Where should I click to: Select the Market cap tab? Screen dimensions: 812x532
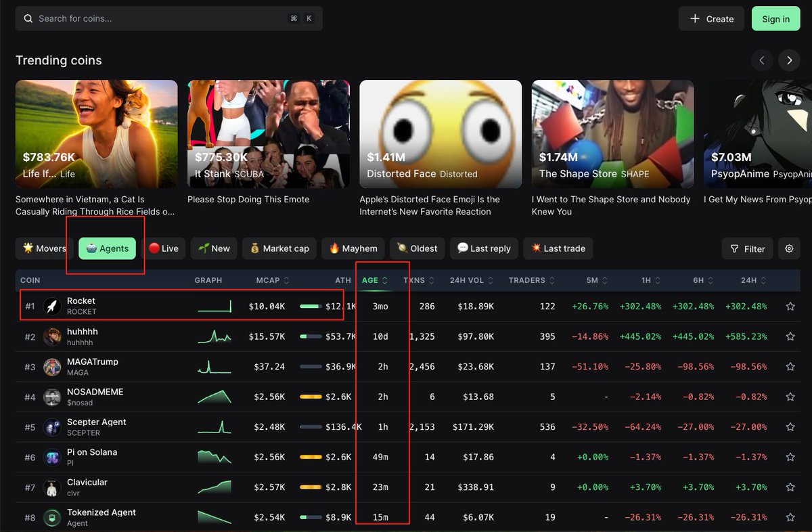[x=279, y=248]
